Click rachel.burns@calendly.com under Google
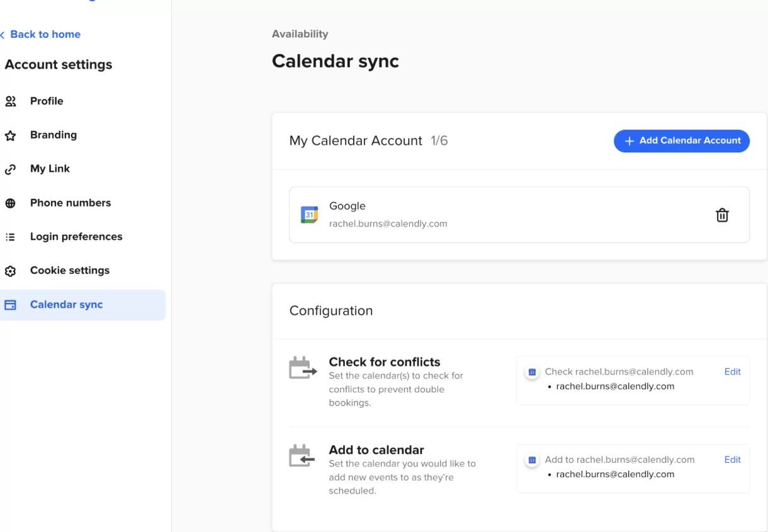This screenshot has height=532, width=768. (x=388, y=224)
